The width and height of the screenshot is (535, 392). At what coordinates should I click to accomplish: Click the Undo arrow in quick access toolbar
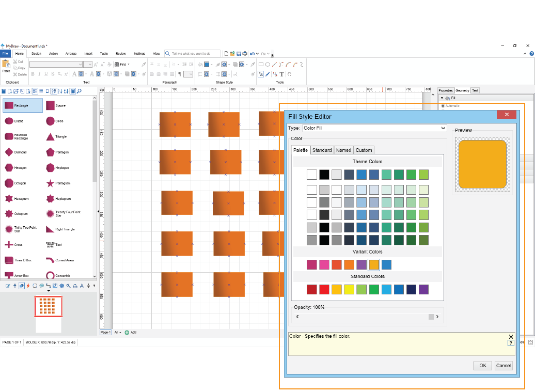(252, 54)
